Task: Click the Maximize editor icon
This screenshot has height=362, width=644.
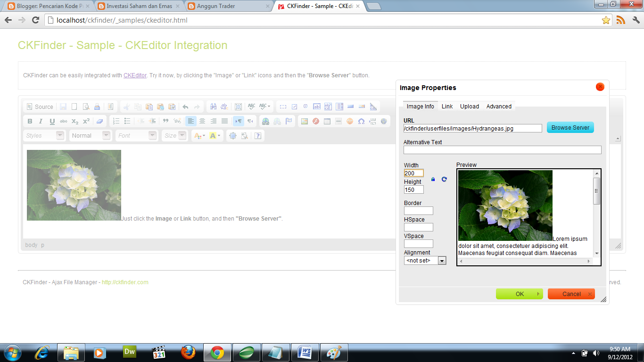Action: point(232,136)
